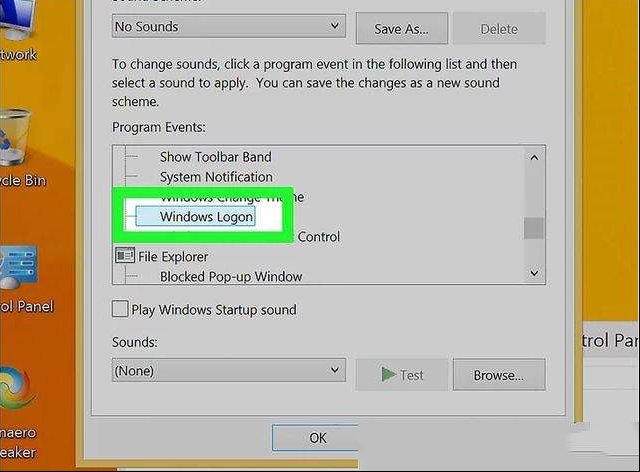Enable Play Windows Startup sound checkbox
Screen dimensions: 640x472
pyautogui.click(x=120, y=309)
